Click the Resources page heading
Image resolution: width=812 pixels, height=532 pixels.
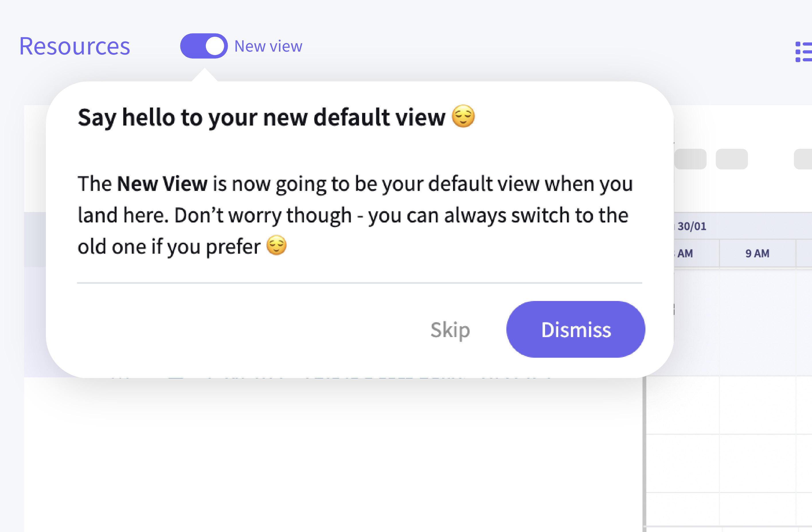pyautogui.click(x=75, y=46)
